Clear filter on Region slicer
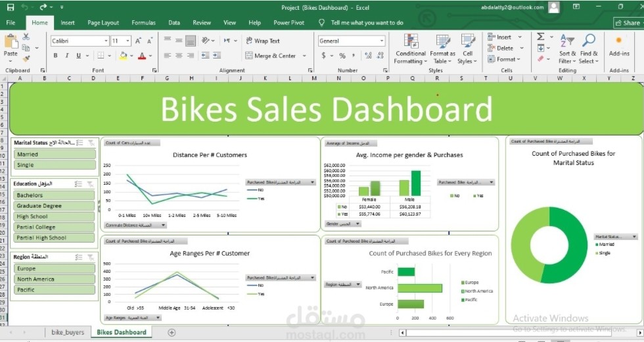 (91, 257)
